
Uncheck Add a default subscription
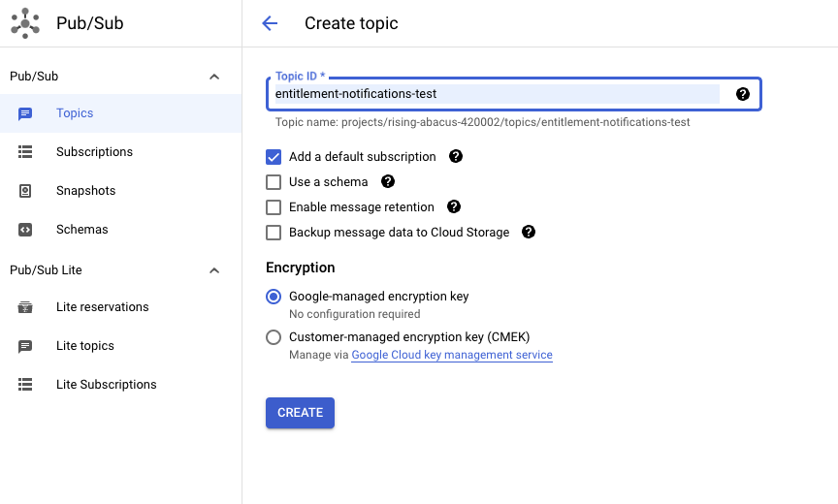[x=274, y=157]
